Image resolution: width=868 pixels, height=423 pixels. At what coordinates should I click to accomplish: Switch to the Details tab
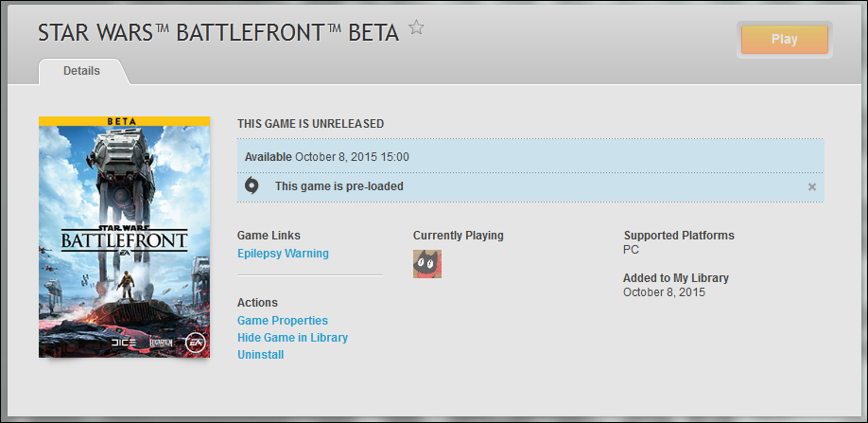click(x=82, y=71)
